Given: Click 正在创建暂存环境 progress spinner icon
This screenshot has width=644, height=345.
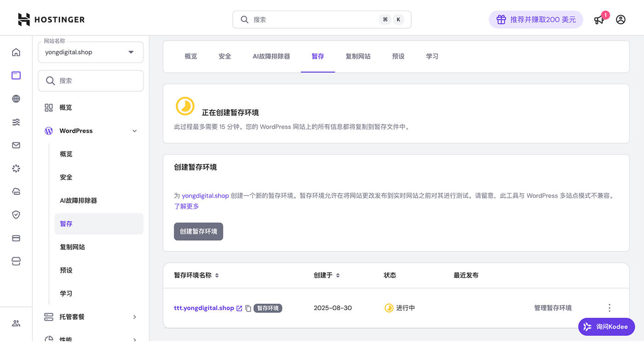Looking at the screenshot, I should 185,106.
